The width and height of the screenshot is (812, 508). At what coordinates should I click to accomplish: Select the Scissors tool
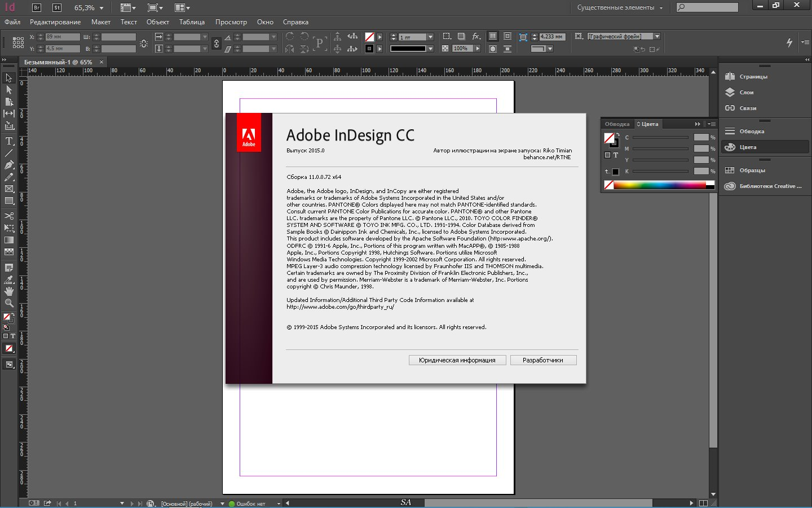click(x=9, y=216)
